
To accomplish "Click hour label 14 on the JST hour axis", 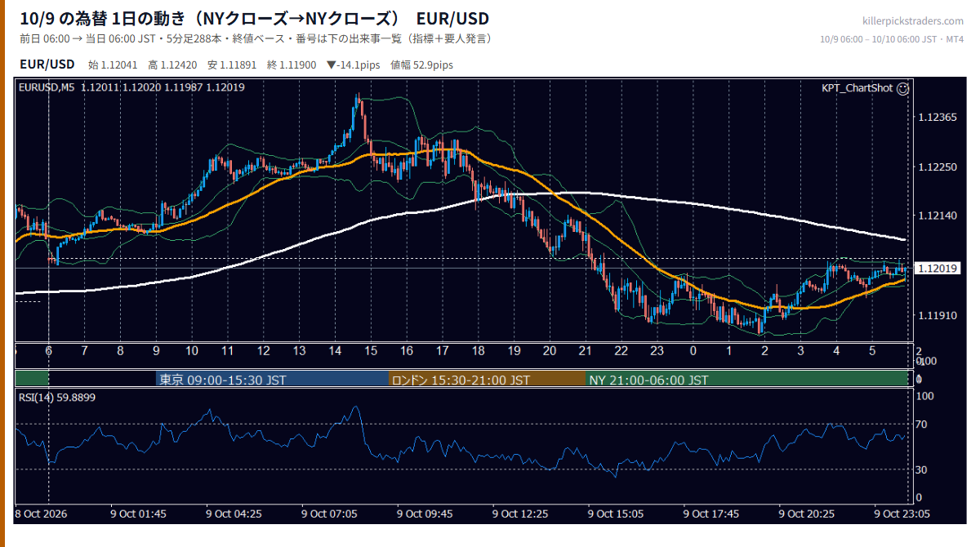I will [335, 351].
